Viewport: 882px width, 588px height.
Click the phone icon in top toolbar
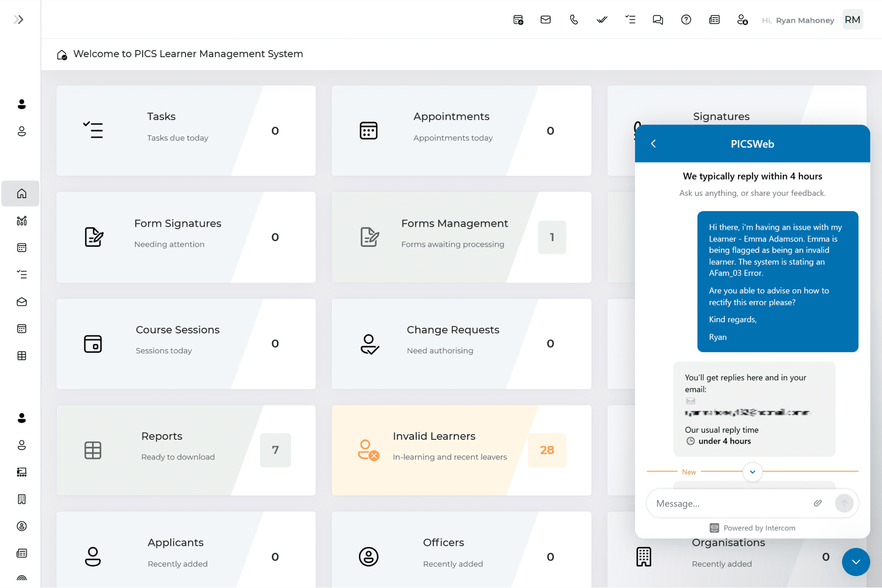coord(574,20)
